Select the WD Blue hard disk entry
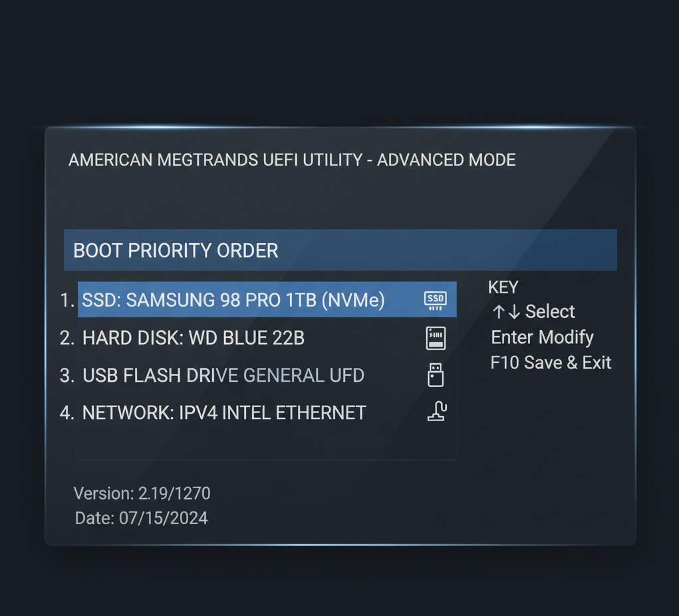 pos(267,338)
